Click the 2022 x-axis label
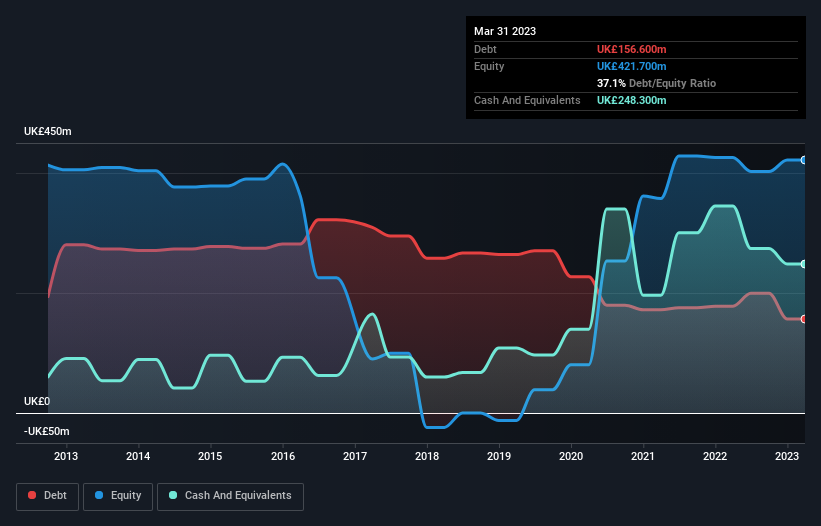The image size is (821, 526). 715,456
